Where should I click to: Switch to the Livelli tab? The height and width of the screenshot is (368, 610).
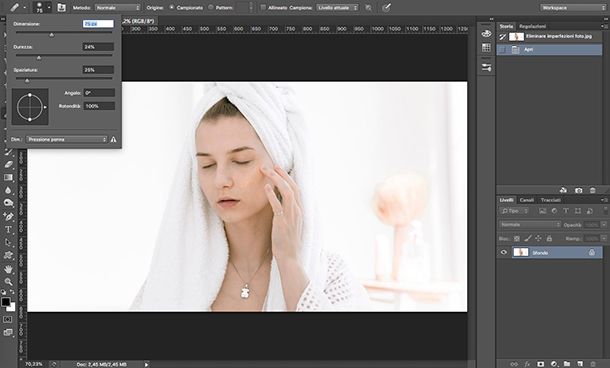point(507,200)
